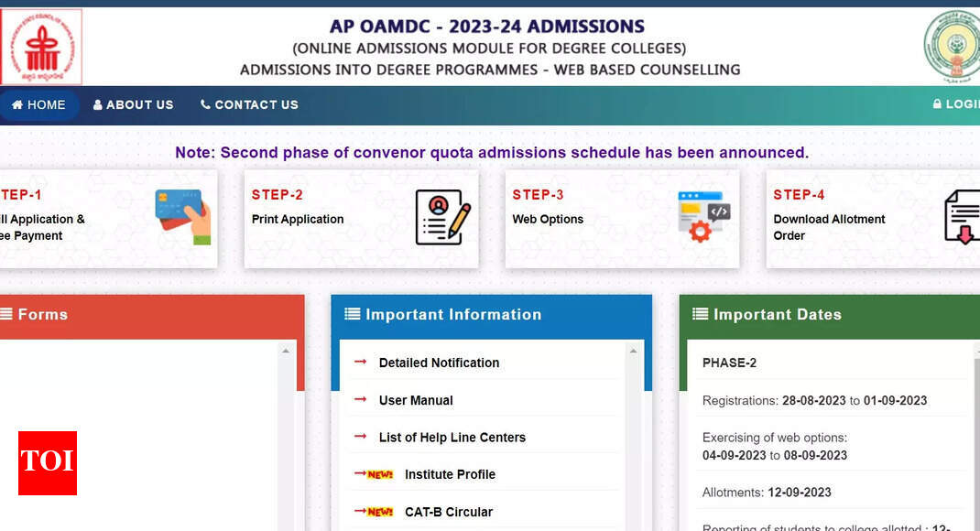The width and height of the screenshot is (980, 531).
Task: Click the house icon beside HOME
Action: pos(17,104)
